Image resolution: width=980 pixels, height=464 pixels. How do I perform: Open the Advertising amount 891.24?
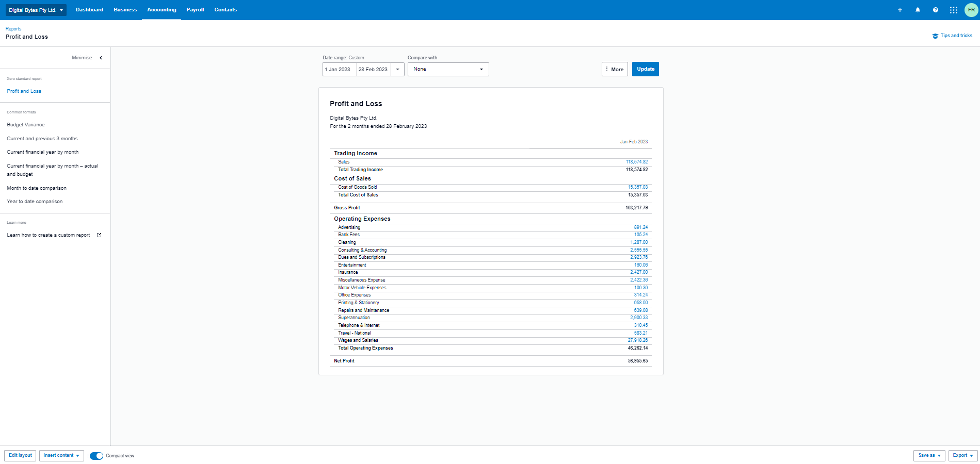pyautogui.click(x=641, y=227)
